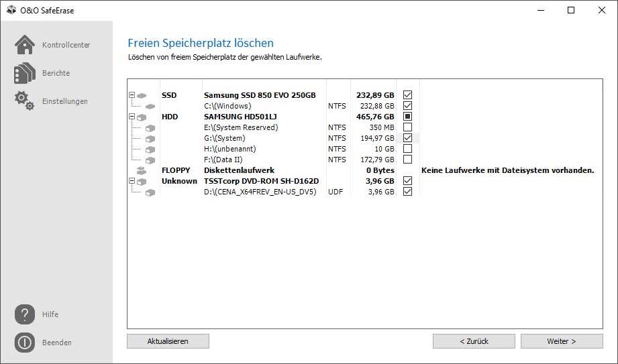Select the C:\(Windows) partition name

[x=227, y=106]
